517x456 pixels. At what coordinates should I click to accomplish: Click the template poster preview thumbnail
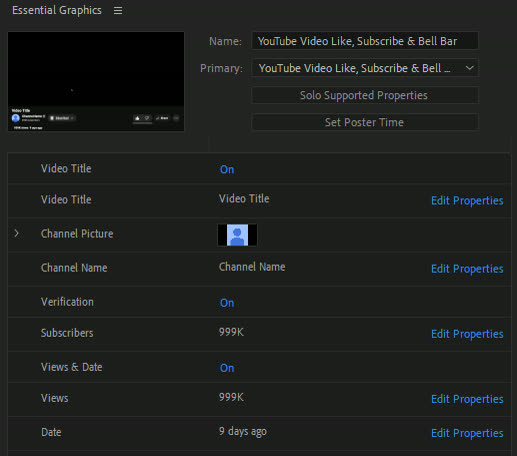click(96, 81)
